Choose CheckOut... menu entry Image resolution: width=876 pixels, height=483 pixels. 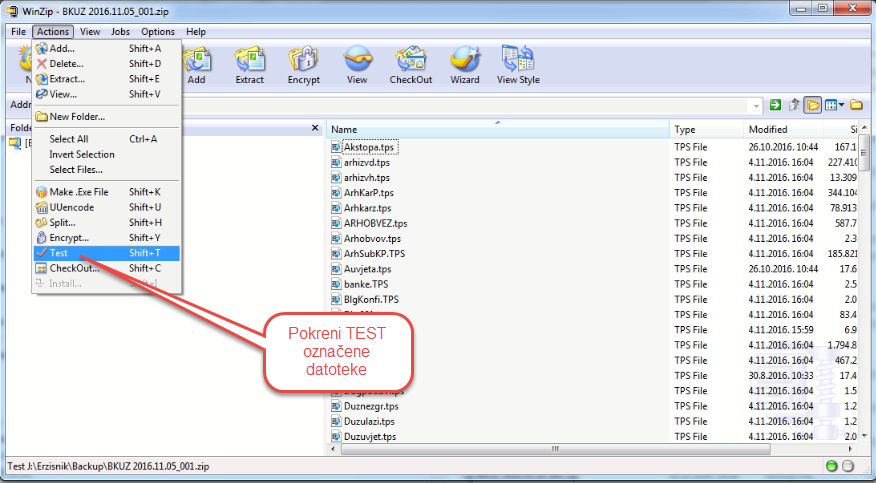point(106,268)
